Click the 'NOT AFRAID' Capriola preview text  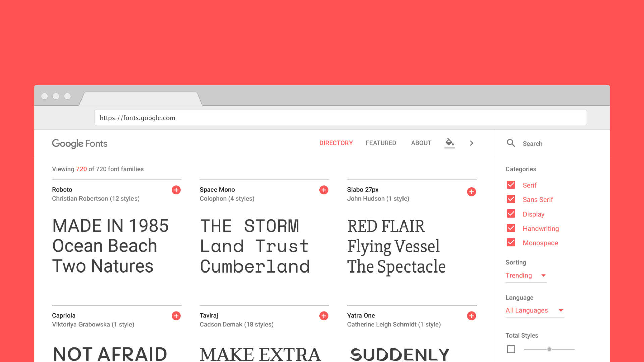tap(110, 354)
